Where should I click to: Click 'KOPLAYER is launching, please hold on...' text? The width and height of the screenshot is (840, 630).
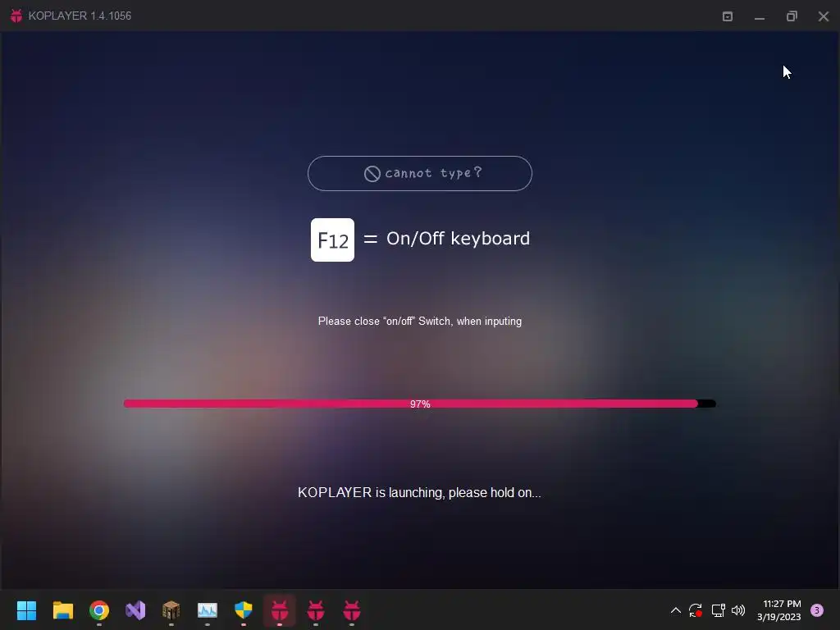[419, 492]
